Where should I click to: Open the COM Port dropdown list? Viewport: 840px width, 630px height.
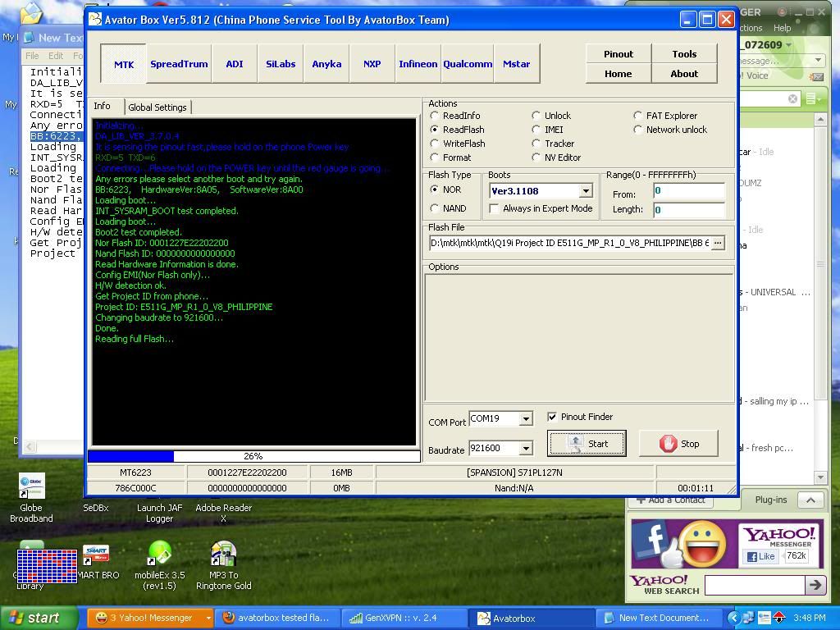pyautogui.click(x=526, y=418)
